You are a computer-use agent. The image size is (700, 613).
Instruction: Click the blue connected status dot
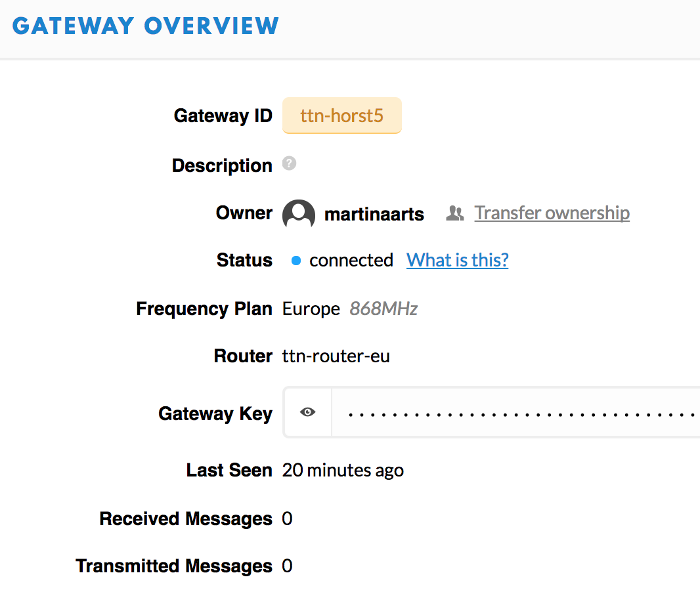click(x=295, y=261)
